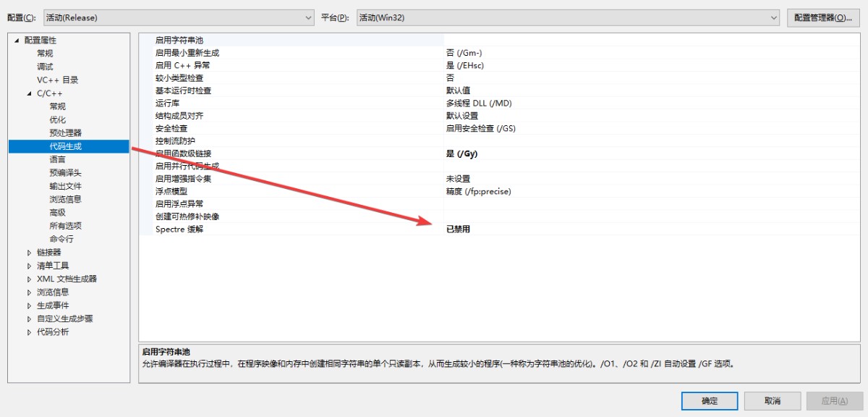Select the 预处理器 tree item

click(66, 133)
